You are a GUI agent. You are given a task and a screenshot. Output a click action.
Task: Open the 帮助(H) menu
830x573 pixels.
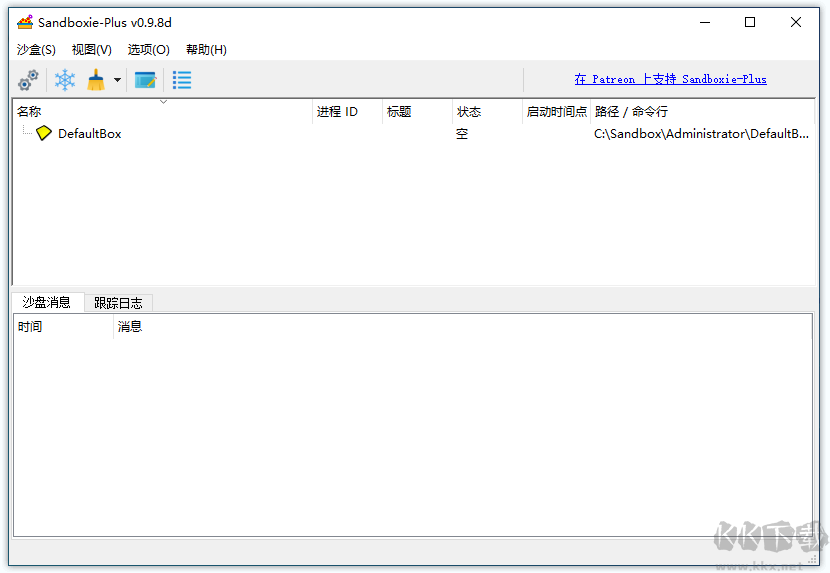pyautogui.click(x=206, y=50)
